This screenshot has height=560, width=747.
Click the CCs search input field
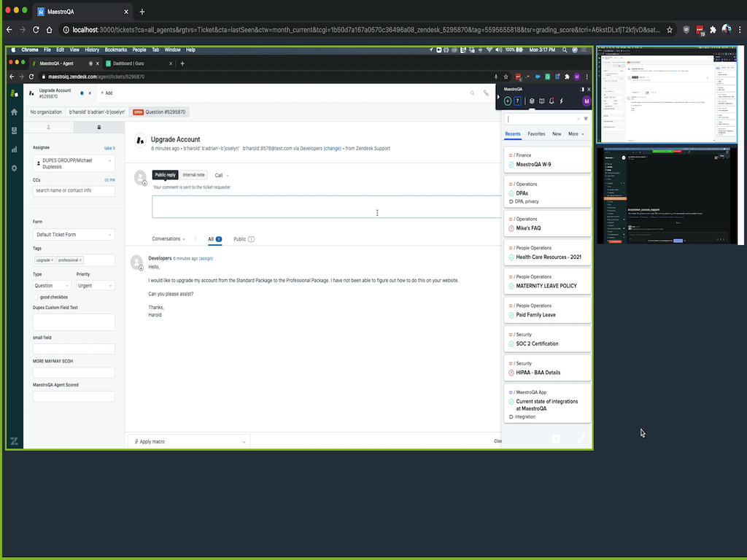(x=74, y=191)
